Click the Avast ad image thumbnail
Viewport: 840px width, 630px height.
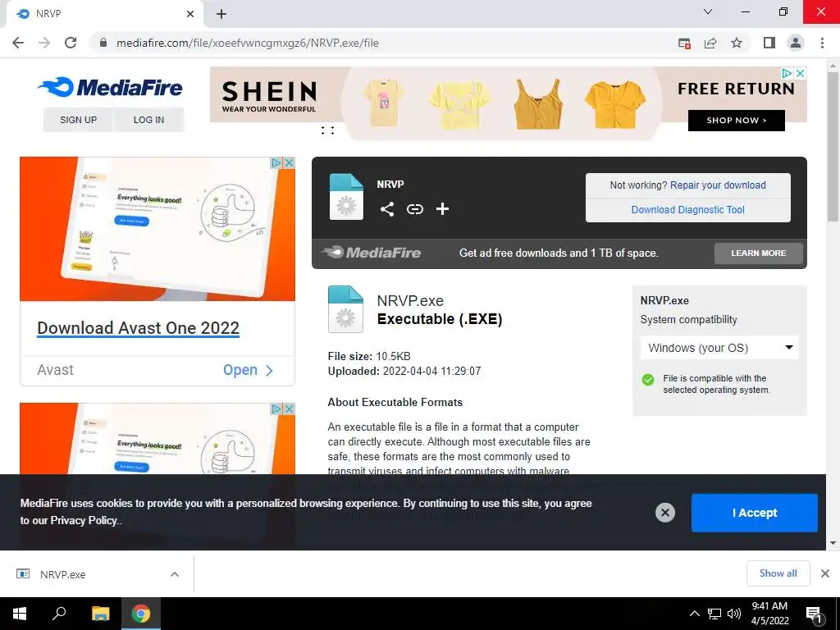click(157, 229)
